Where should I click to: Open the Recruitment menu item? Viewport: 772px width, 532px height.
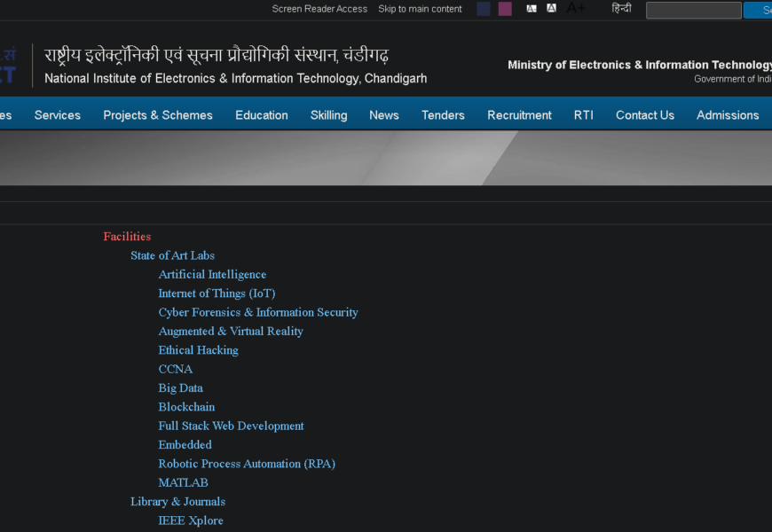519,115
